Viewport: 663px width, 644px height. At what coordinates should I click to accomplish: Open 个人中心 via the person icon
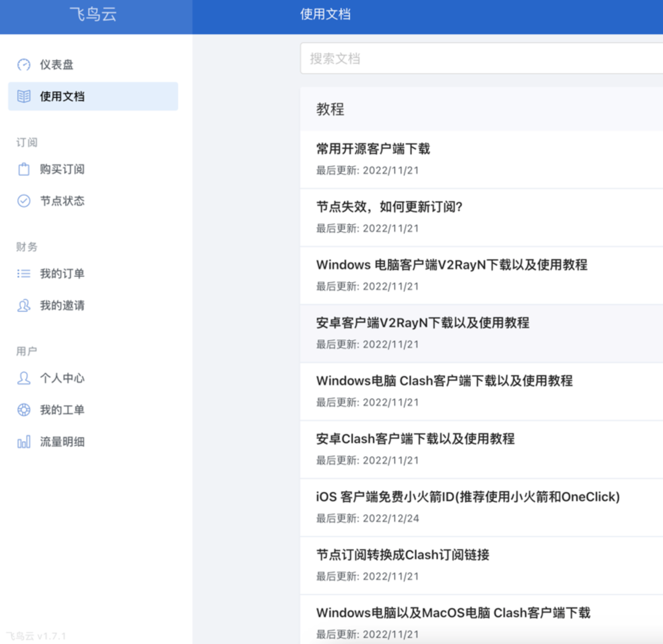coord(24,378)
